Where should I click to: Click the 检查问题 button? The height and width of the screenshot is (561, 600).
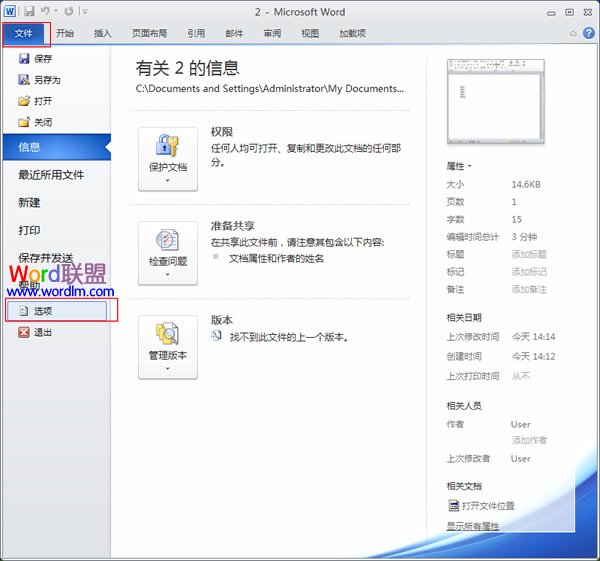coord(168,253)
